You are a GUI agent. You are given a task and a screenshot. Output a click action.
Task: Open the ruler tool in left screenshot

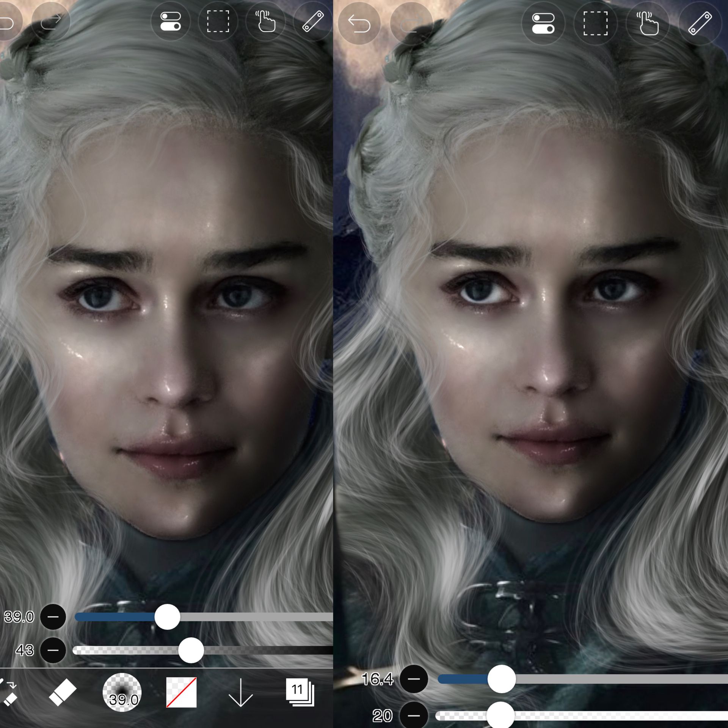coord(313,22)
